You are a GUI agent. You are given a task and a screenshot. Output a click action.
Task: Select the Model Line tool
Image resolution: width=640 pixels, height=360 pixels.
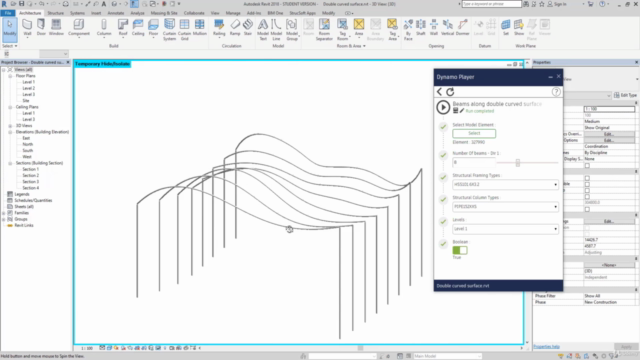(276, 30)
